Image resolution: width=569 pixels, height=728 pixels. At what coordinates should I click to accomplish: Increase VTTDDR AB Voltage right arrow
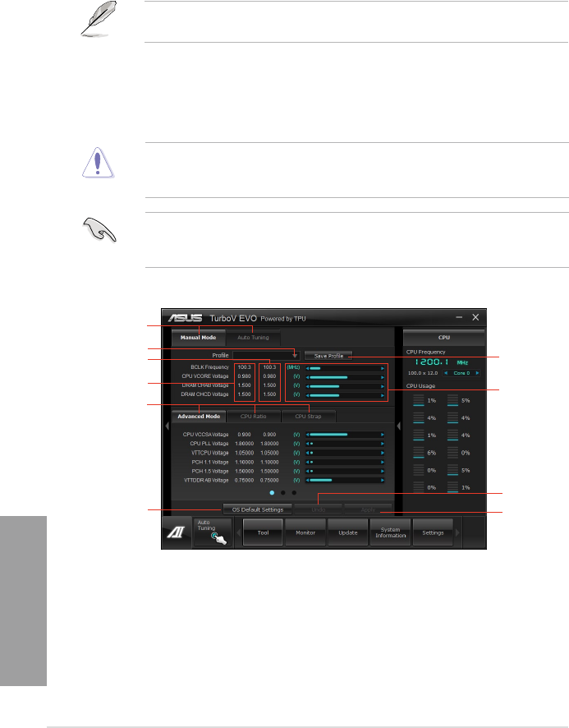[383, 480]
